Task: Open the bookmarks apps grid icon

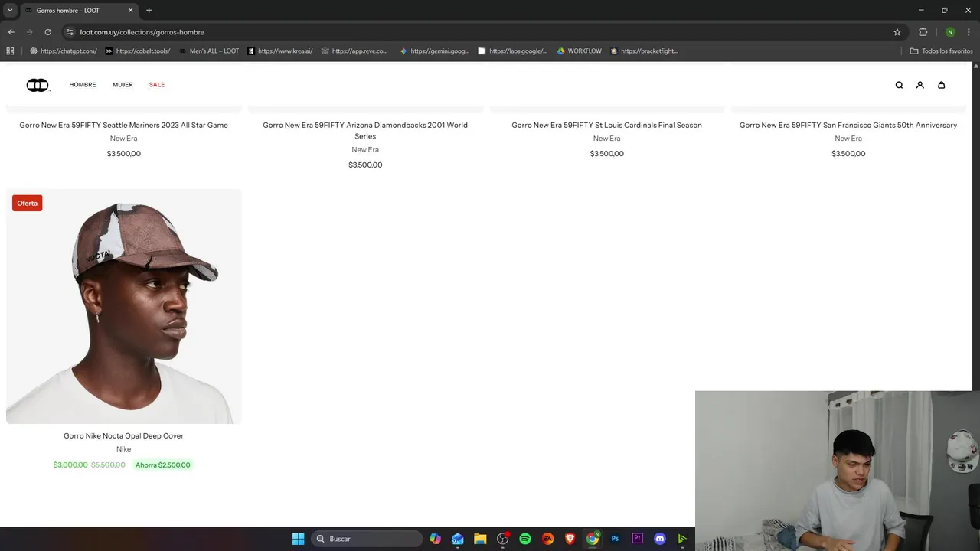Action: [x=10, y=51]
